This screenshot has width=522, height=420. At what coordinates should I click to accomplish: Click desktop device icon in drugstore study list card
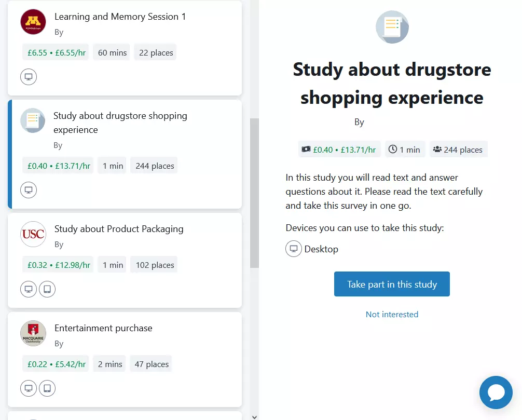point(29,190)
